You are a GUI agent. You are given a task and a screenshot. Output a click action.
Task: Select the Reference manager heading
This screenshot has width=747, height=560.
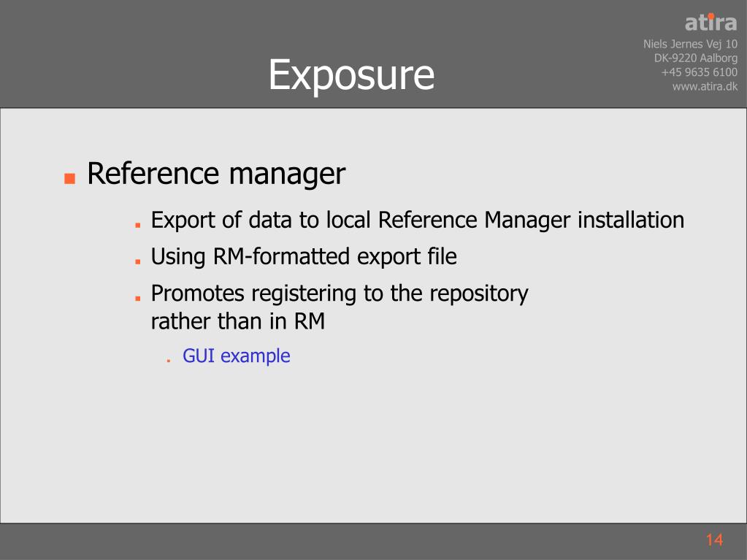pyautogui.click(x=216, y=174)
